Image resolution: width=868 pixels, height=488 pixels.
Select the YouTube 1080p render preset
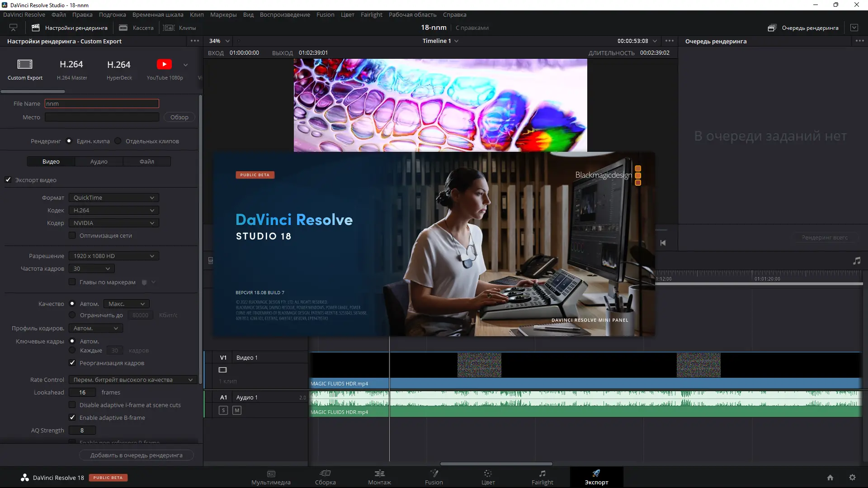tap(165, 69)
